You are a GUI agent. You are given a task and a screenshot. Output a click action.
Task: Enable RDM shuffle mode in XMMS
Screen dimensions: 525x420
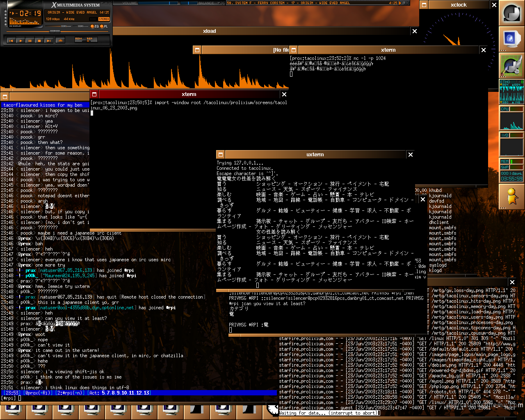[80, 40]
